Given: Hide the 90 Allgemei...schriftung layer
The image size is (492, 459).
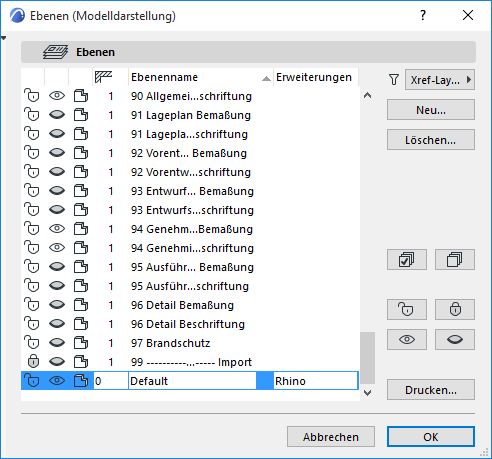Looking at the screenshot, I should (x=57, y=96).
